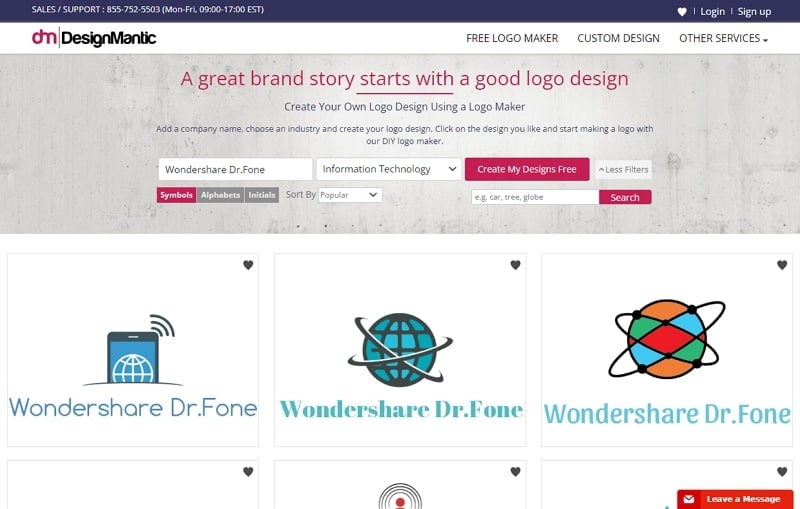Expand the Other Services menu
Image resolution: width=800 pixels, height=509 pixels.
(723, 38)
